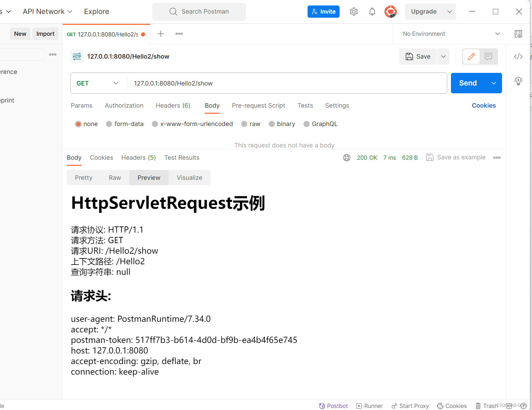This screenshot has height=410, width=532.
Task: Open the Cookies link under Send
Action: point(484,106)
